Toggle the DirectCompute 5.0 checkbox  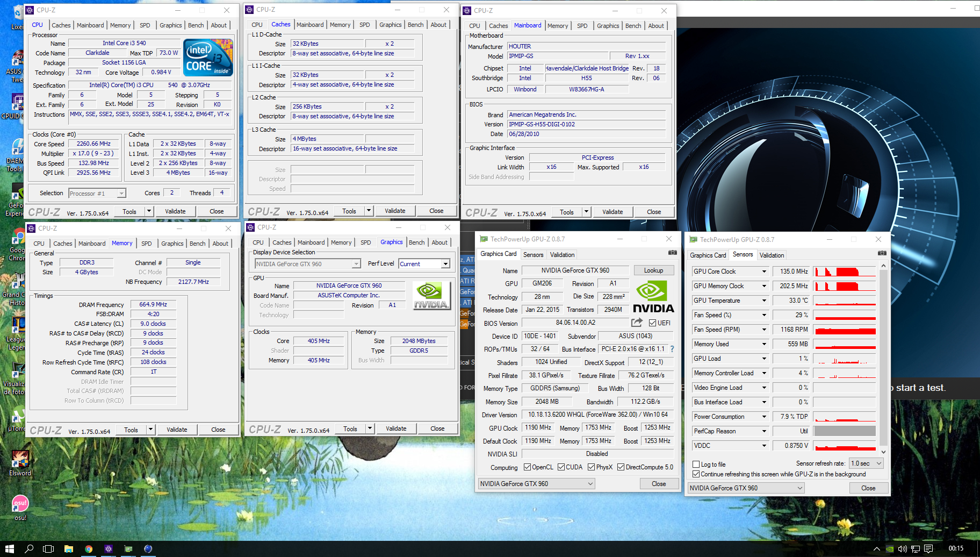click(621, 467)
